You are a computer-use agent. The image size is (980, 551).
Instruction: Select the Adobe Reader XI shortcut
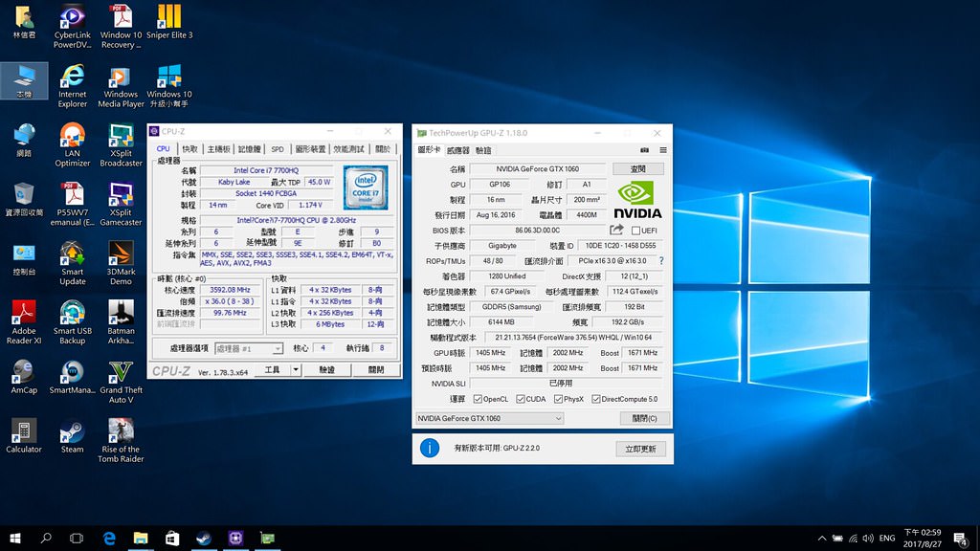pyautogui.click(x=24, y=322)
